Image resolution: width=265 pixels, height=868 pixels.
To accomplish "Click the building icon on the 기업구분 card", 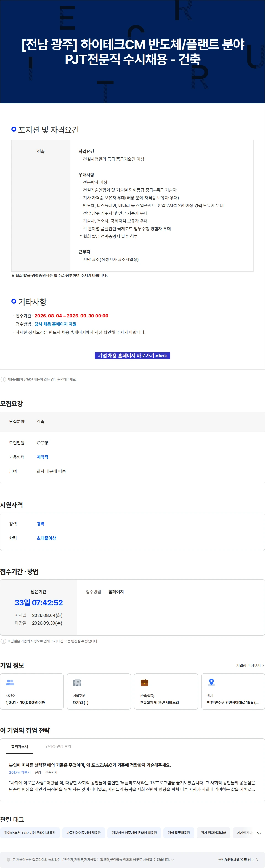I will (77, 682).
